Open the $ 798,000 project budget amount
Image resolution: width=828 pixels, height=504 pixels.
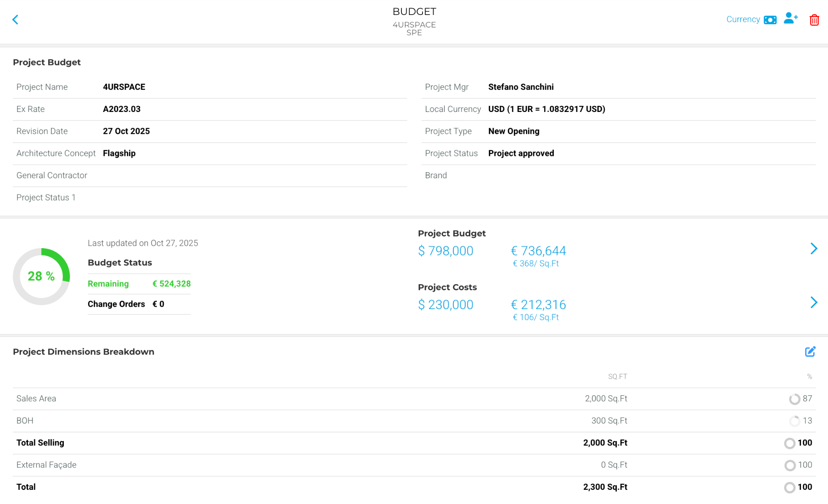(x=445, y=251)
